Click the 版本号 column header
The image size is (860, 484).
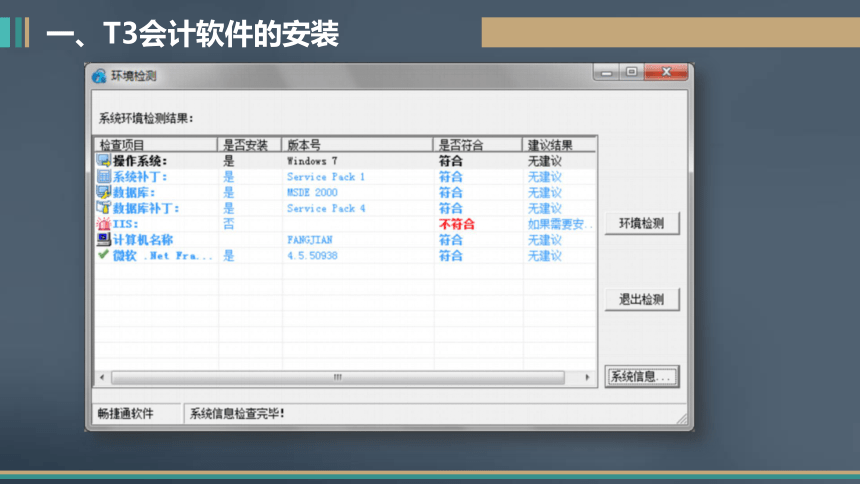[x=357, y=145]
